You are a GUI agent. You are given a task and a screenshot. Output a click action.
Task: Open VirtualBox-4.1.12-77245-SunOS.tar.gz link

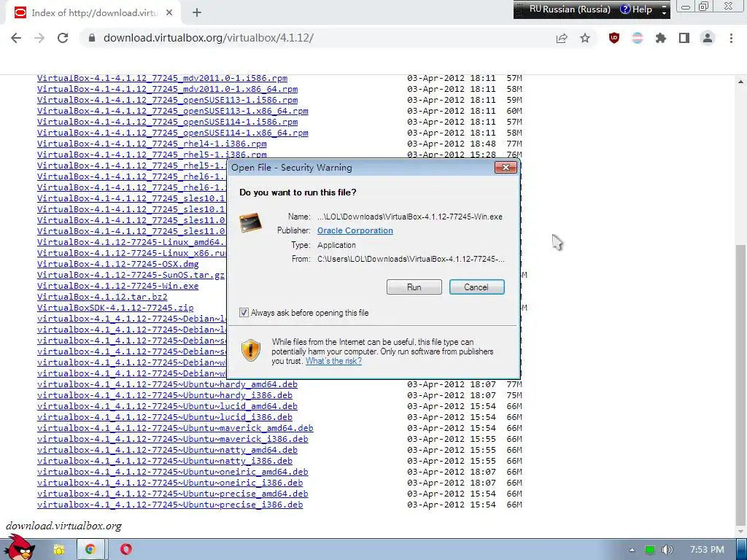point(131,275)
